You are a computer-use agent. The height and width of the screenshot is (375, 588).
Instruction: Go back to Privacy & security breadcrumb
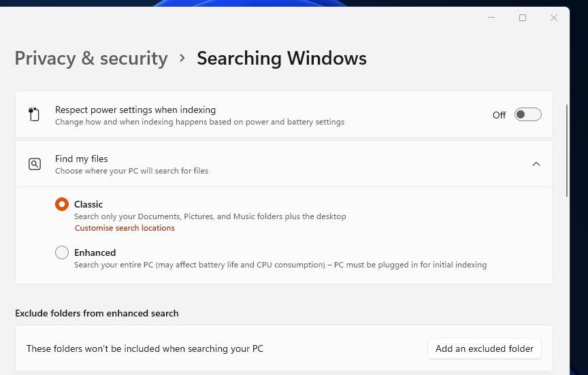click(91, 58)
